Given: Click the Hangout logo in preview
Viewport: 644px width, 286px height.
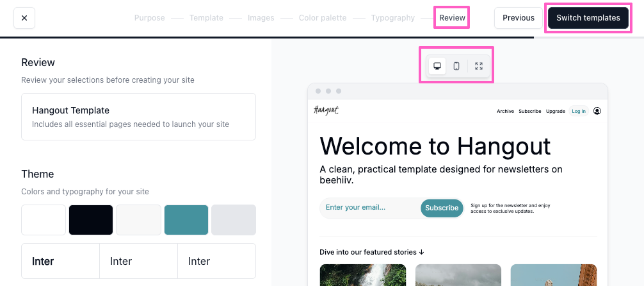Looking at the screenshot, I should (326, 110).
